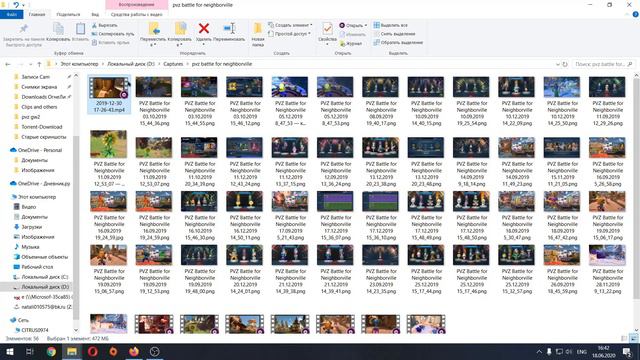Select OneDrive - Personal in the sidebar

[x=40, y=150]
